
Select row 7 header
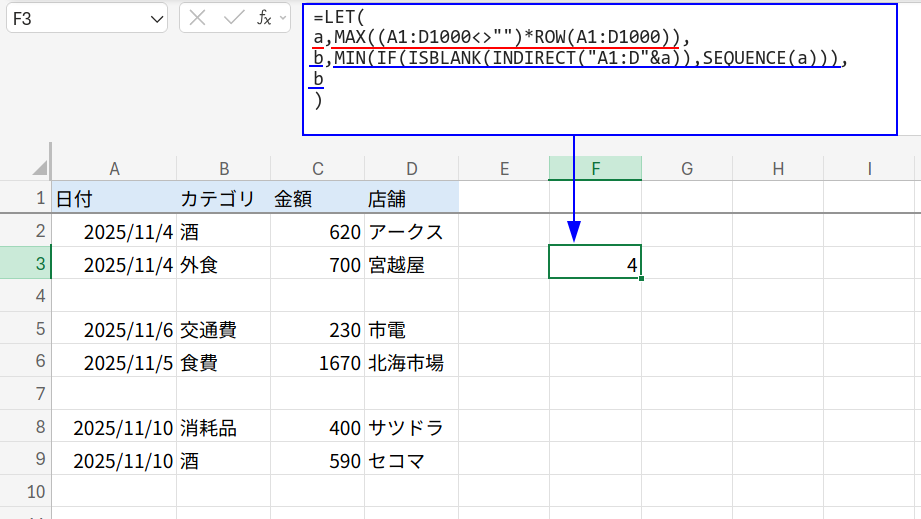(26, 393)
